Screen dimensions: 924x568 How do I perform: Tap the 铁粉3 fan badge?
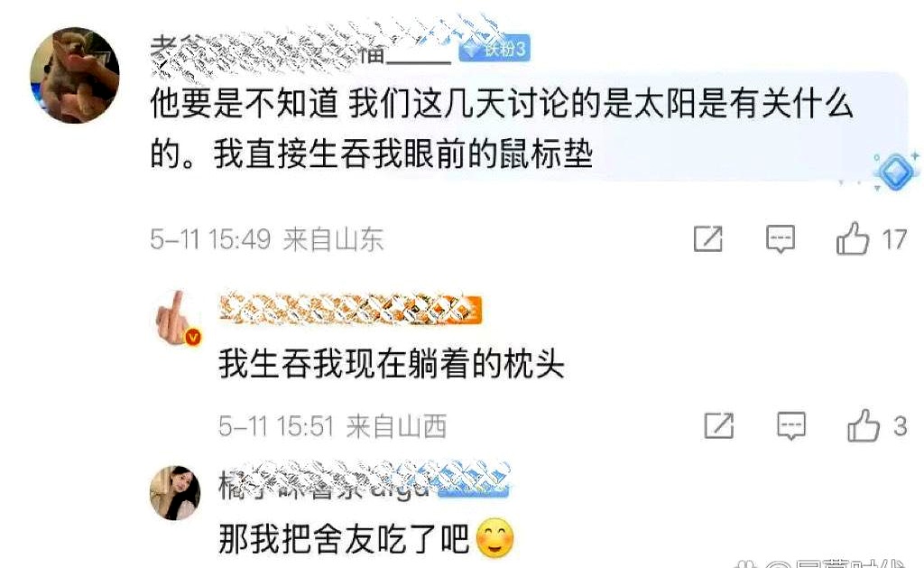pos(494,49)
